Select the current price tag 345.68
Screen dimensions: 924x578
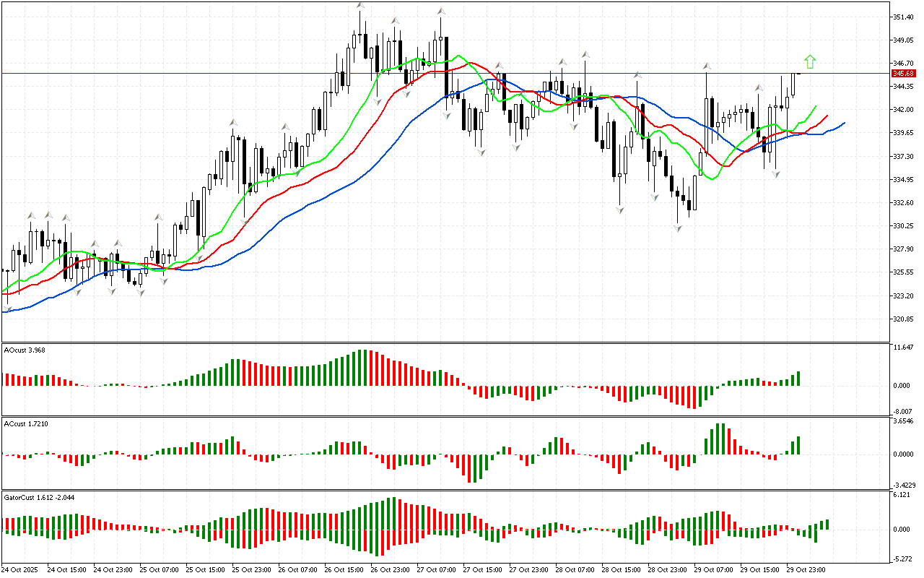[x=903, y=74]
